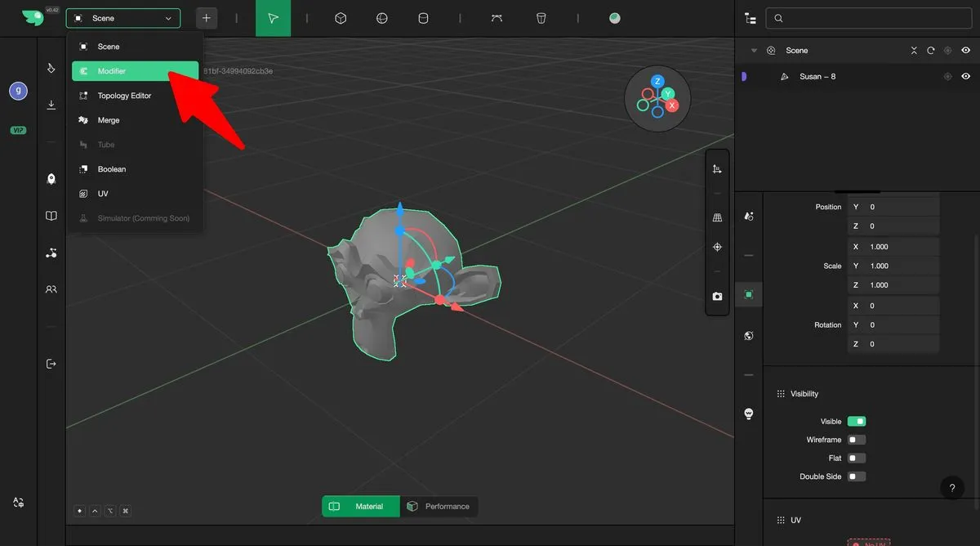Hide Susan – 8 with eye icon
Viewport: 980px width, 546px height.
click(965, 77)
